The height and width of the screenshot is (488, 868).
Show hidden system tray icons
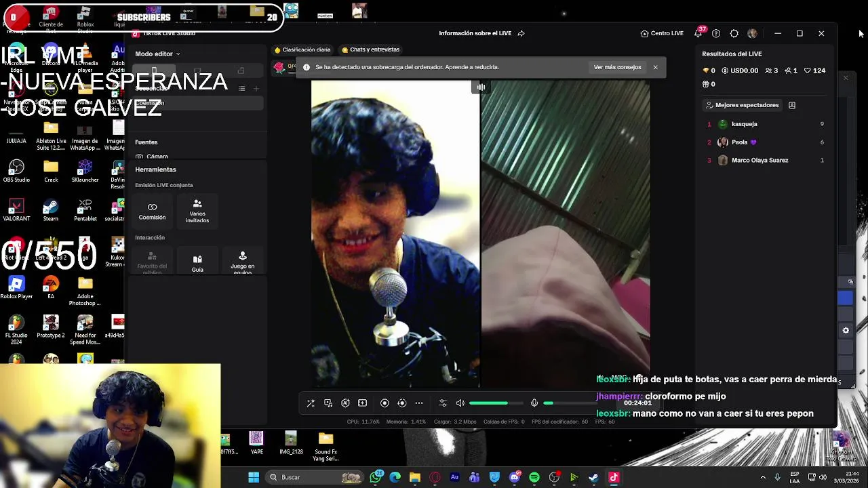pos(763,477)
